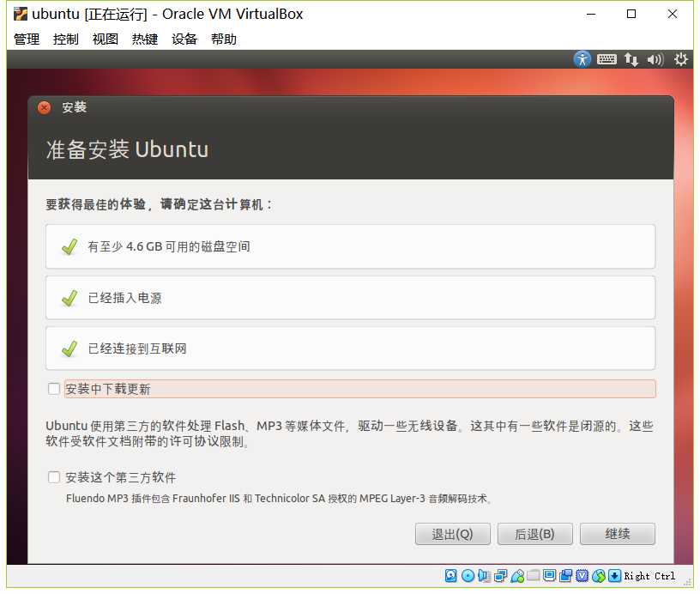The height and width of the screenshot is (594, 700).
Task: Click the 退出(Q) quit button
Action: tap(453, 534)
